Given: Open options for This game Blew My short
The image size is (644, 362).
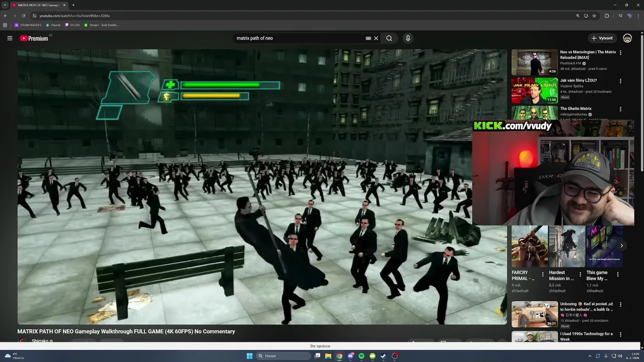Looking at the screenshot, I should click(618, 275).
